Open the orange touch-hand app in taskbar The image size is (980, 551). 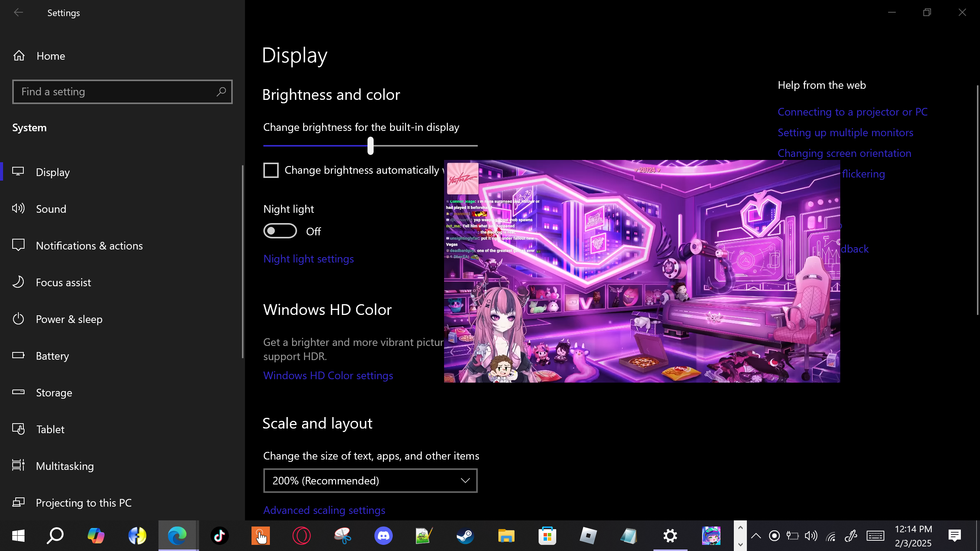261,536
